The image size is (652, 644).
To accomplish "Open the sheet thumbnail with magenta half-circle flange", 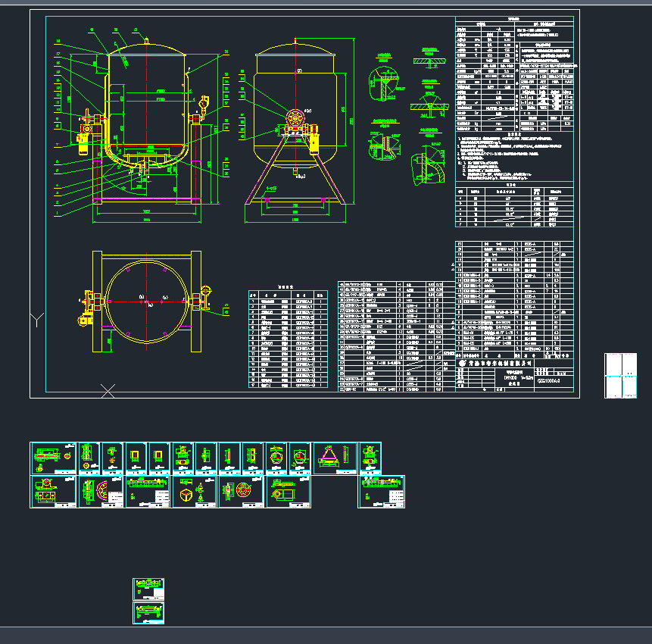I will pyautogui.click(x=101, y=492).
